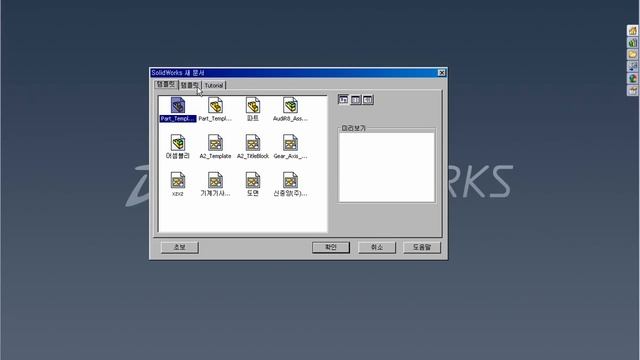Screen dimensions: 640x360
Task: Click the 미리보기 preview pane
Action: [387, 167]
